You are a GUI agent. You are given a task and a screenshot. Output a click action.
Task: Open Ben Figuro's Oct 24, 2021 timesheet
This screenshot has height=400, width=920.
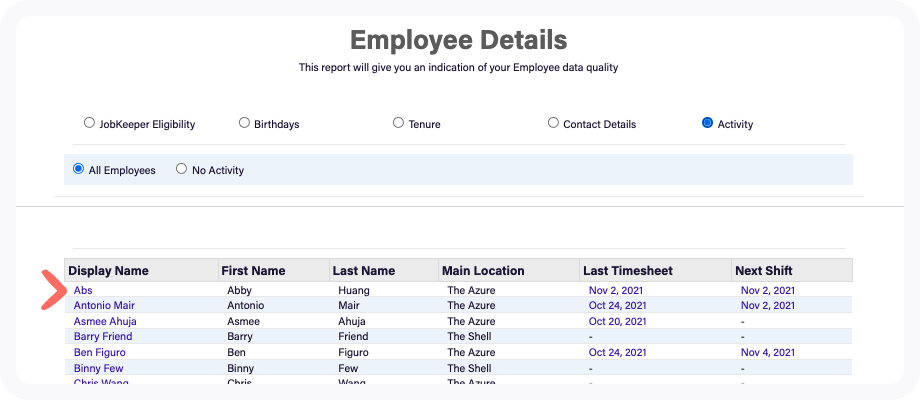pyautogui.click(x=617, y=352)
